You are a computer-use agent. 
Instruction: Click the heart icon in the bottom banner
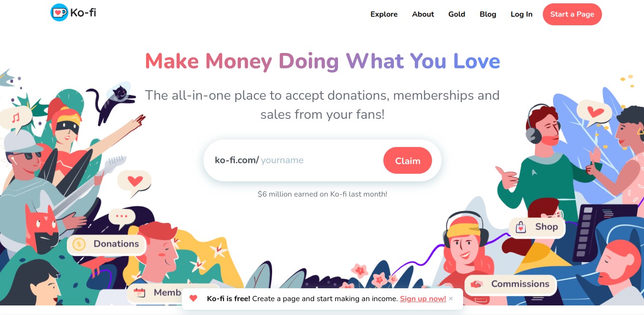(x=193, y=299)
